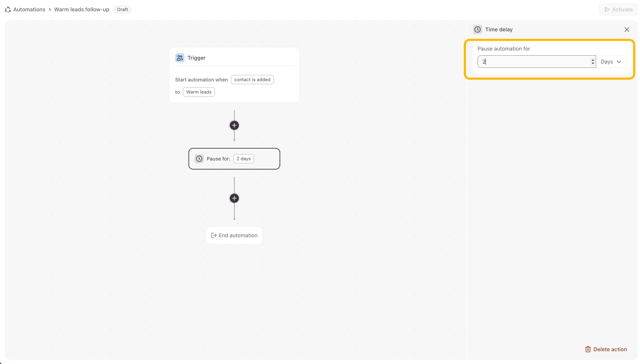
Task: Click the Trigger contacts icon
Action: tap(179, 58)
